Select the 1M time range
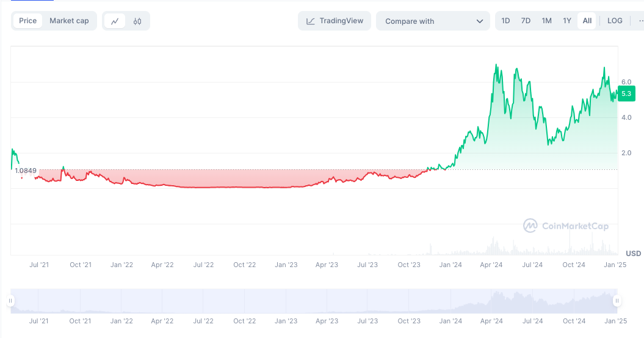 click(546, 21)
